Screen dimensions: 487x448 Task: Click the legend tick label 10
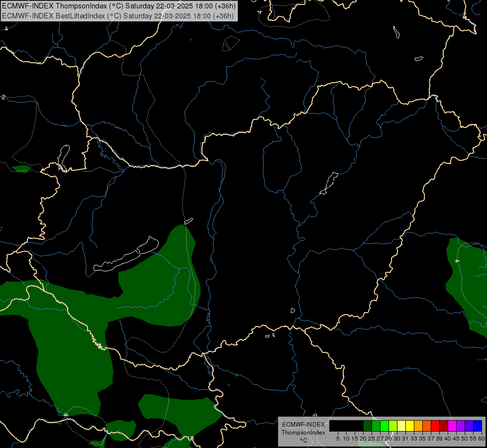pyautogui.click(x=346, y=439)
